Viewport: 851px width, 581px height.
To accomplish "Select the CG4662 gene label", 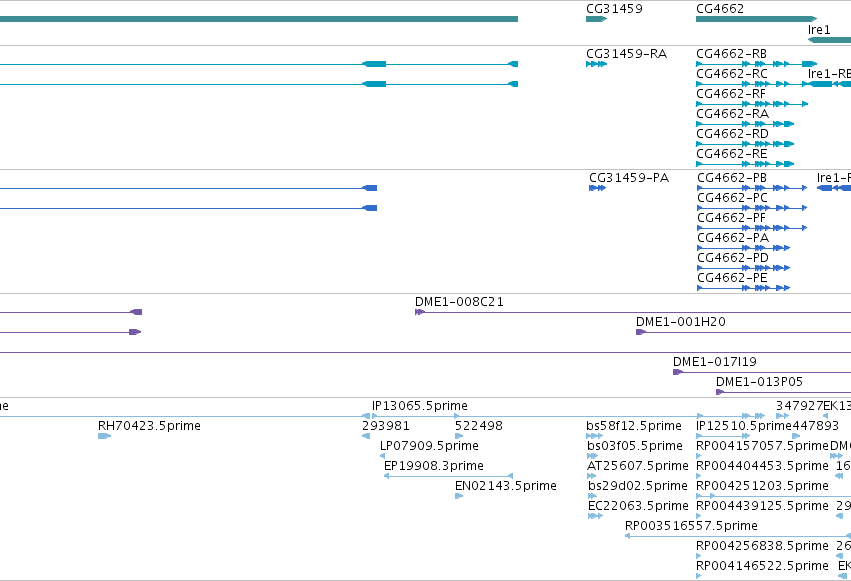I will coord(720,9).
